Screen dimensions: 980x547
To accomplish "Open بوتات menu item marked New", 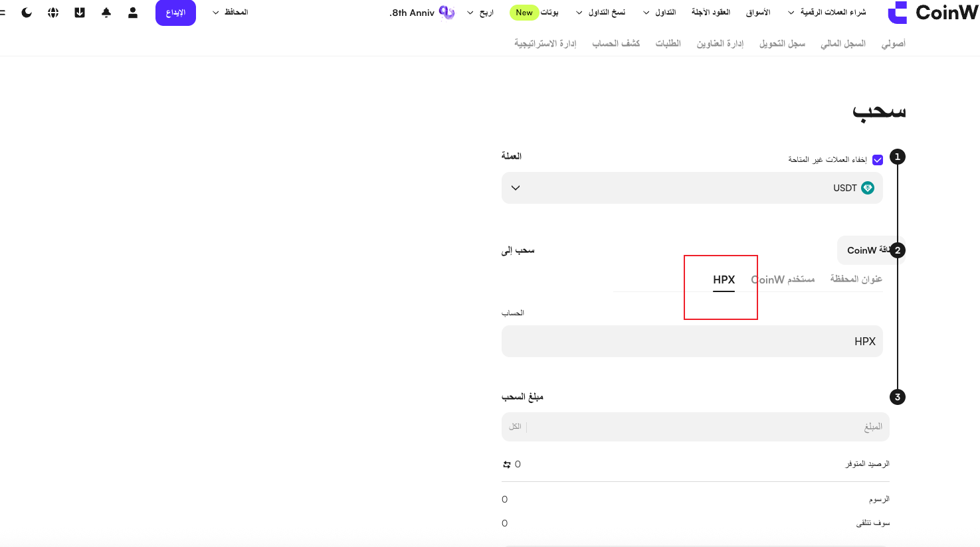I will [534, 13].
